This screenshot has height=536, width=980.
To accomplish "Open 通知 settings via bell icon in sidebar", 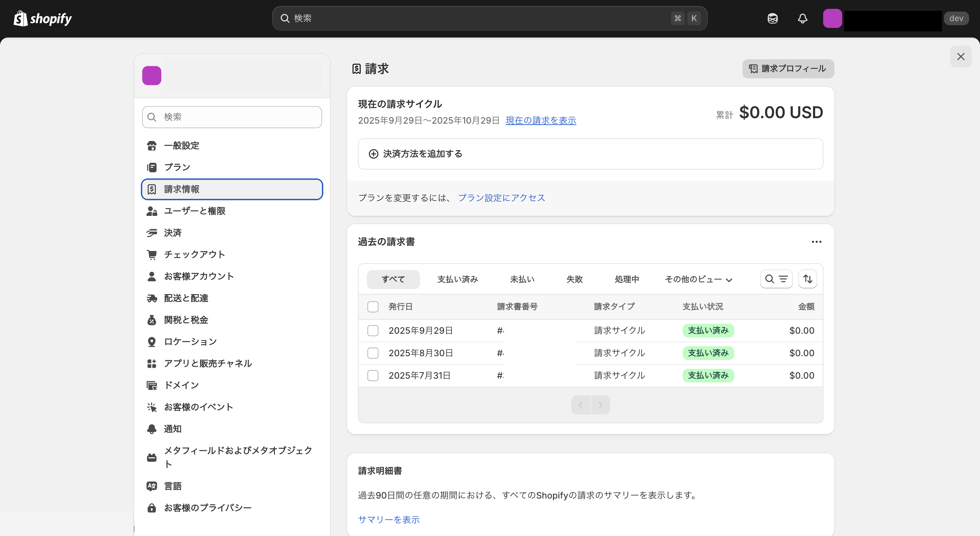I will pos(152,429).
